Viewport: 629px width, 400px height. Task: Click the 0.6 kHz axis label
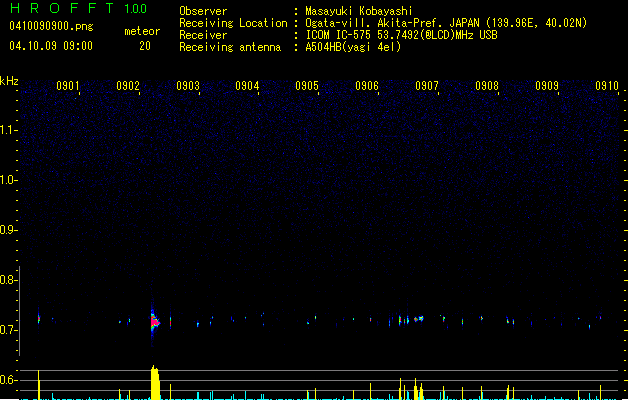[x=8, y=380]
